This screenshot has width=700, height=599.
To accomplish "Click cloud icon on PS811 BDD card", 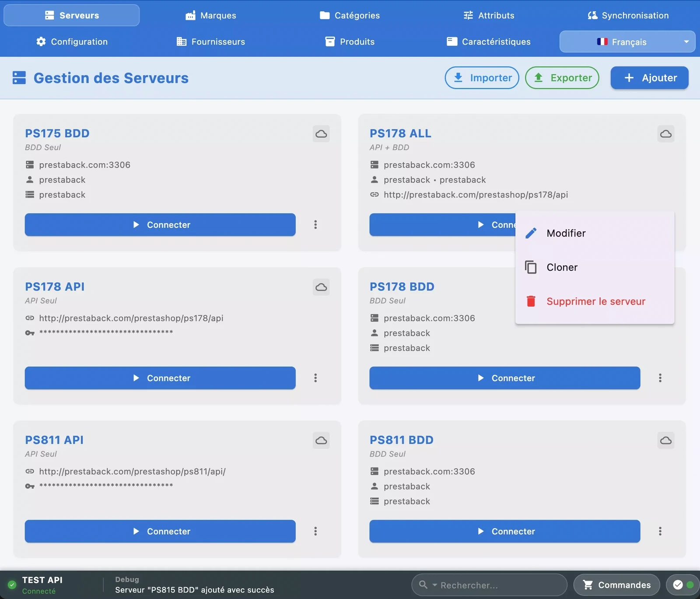I will (666, 440).
